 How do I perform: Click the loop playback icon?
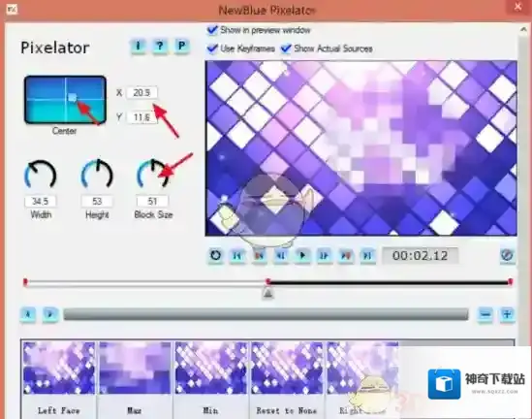tap(215, 255)
